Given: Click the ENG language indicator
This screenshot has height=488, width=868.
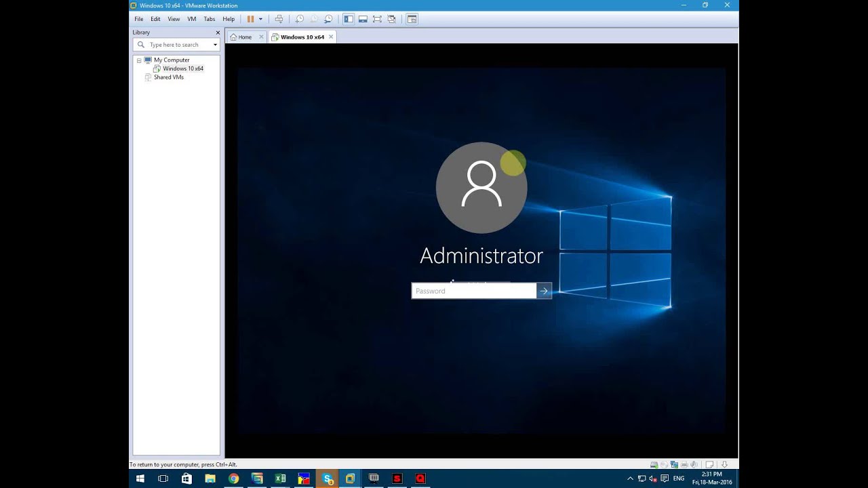Looking at the screenshot, I should point(679,479).
